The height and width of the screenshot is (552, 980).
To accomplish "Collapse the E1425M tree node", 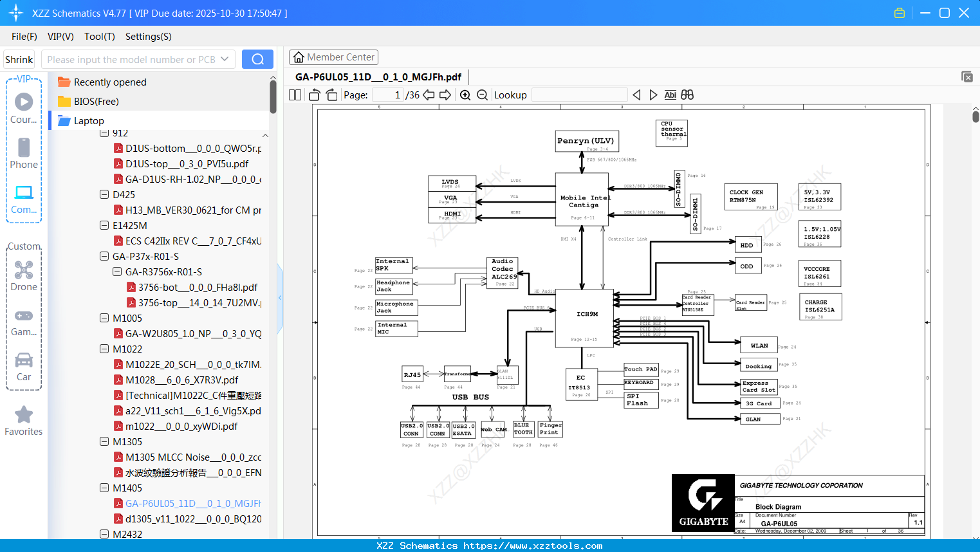I will (x=104, y=225).
